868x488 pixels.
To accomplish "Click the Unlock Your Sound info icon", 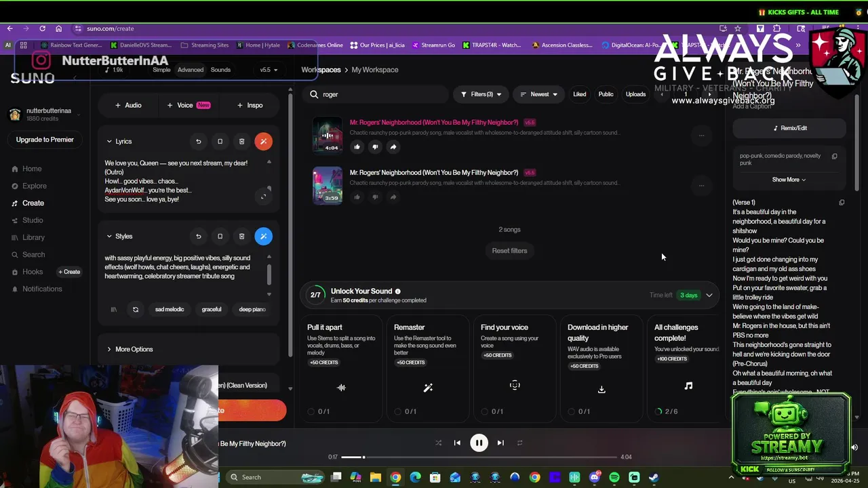I will coord(398,291).
